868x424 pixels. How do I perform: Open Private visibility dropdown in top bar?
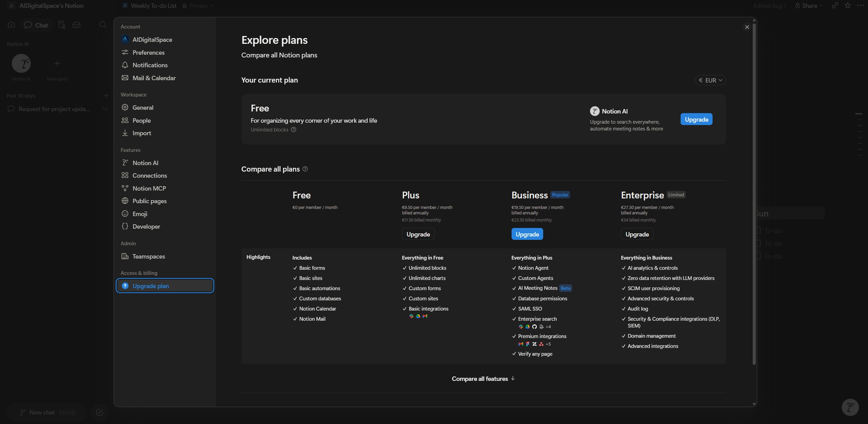tap(198, 5)
